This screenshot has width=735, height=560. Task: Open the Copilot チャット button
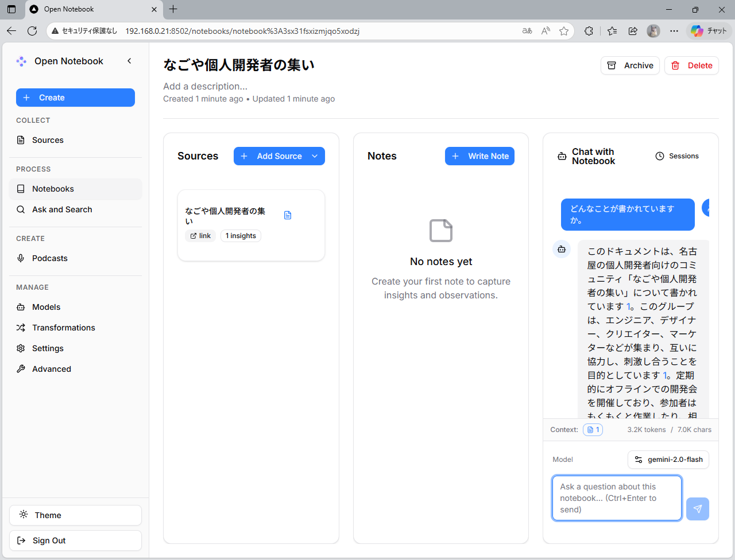click(709, 31)
